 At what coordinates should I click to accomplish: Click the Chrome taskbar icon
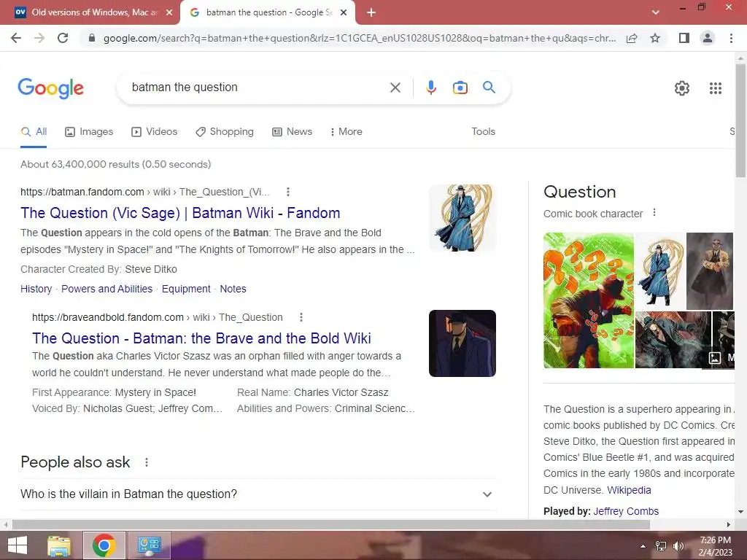[104, 545]
